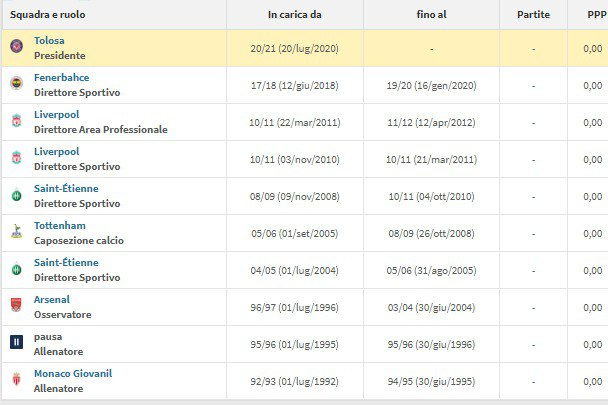
Task: Select the '10/11 (21/mar/2011)' date cell
Action: click(x=431, y=160)
